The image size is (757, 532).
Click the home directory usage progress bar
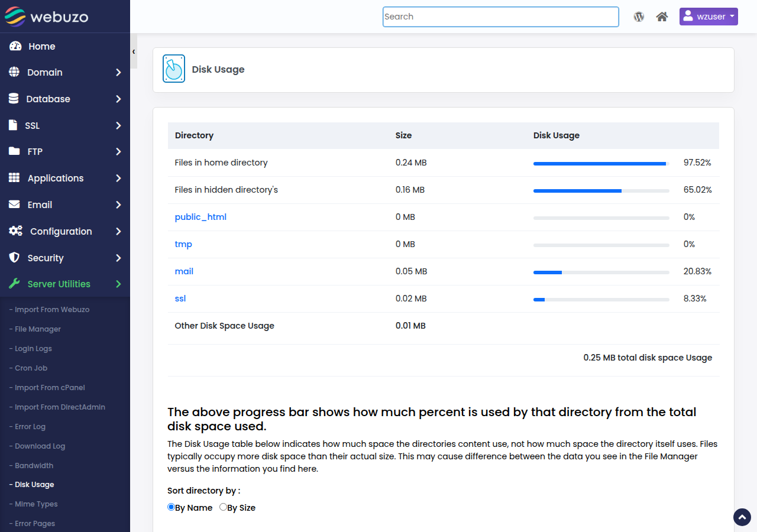tap(601, 164)
